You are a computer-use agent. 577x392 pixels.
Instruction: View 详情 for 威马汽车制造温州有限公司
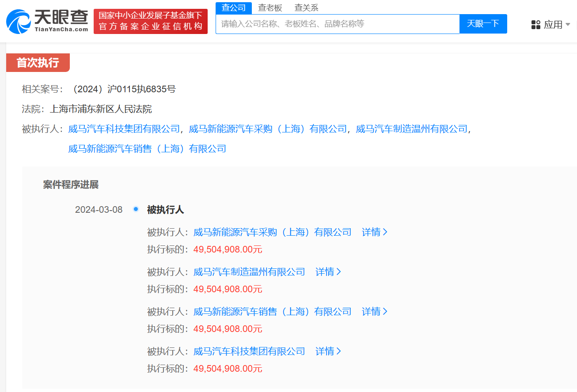click(328, 272)
